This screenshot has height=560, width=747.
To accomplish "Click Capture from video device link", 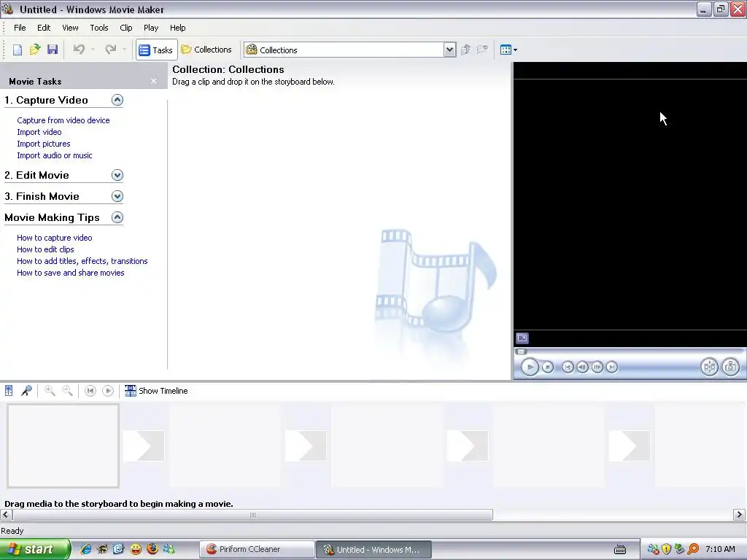I will point(63,120).
